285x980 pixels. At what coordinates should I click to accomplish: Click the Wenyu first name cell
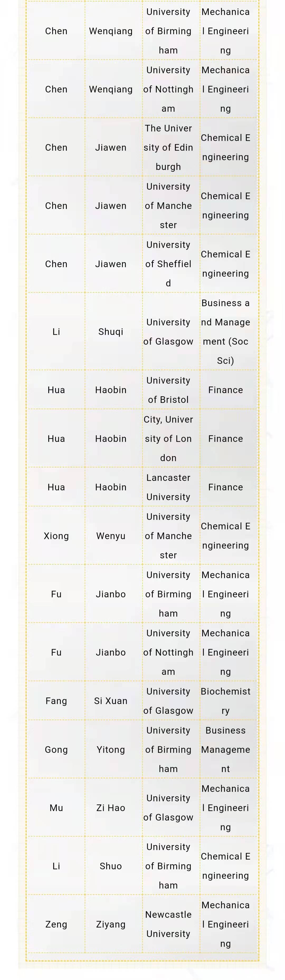pos(111,536)
